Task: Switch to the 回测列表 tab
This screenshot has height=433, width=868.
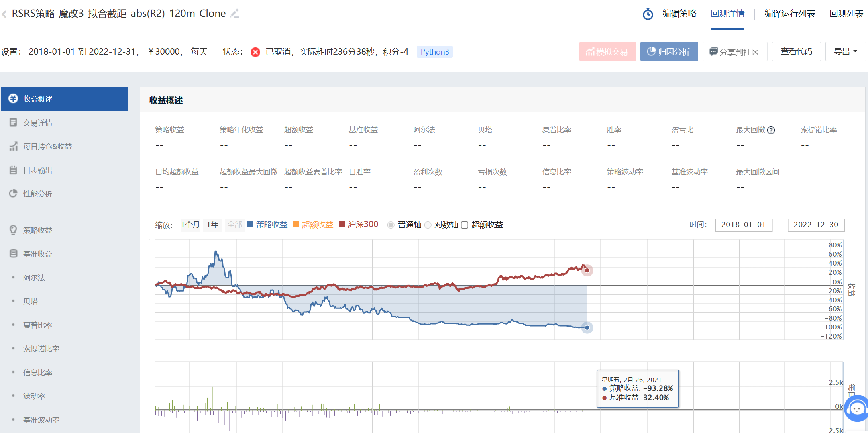Action: pyautogui.click(x=846, y=14)
